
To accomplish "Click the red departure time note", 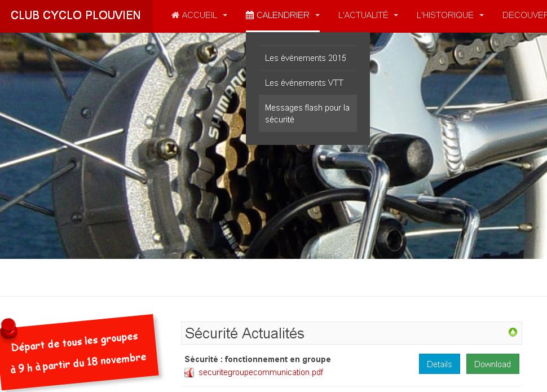I will (x=80, y=351).
